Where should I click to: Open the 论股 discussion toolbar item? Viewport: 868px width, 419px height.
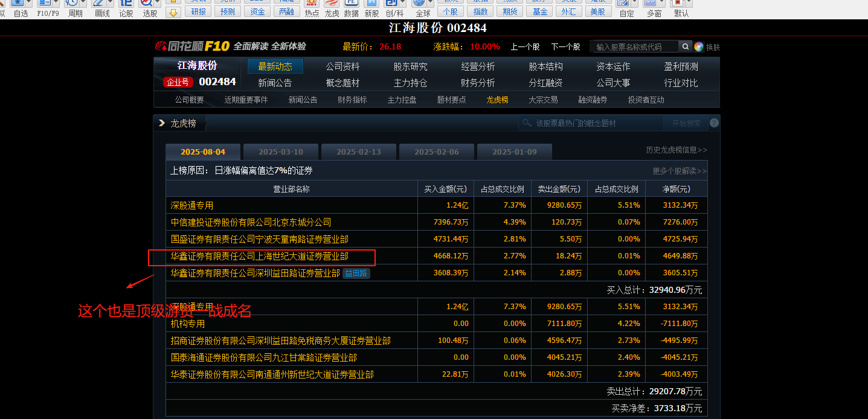126,8
